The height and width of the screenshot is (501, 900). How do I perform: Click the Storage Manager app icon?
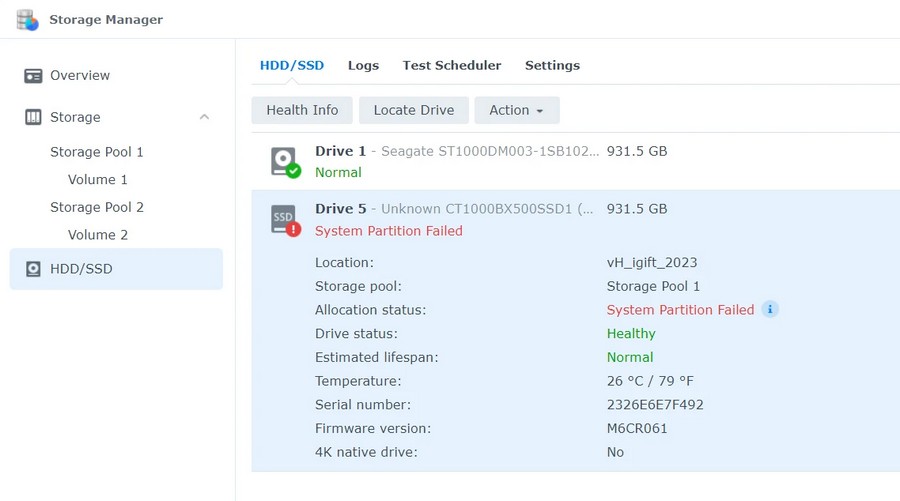27,19
